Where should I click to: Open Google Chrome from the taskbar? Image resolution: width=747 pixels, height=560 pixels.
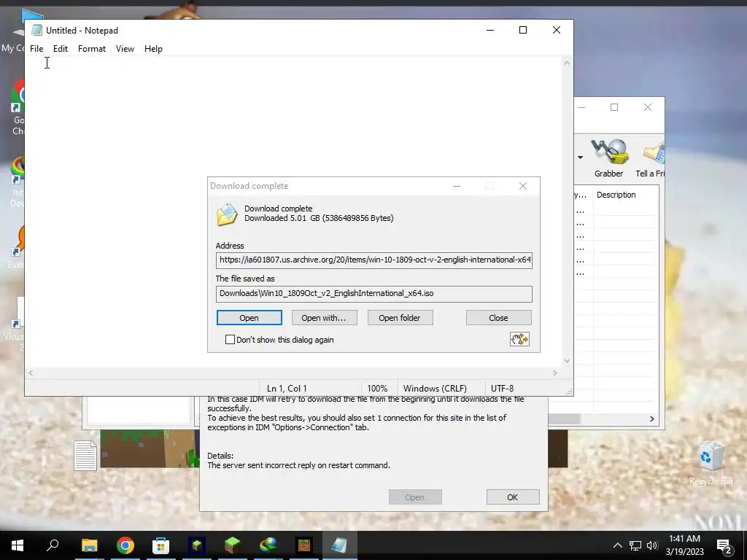(125, 545)
